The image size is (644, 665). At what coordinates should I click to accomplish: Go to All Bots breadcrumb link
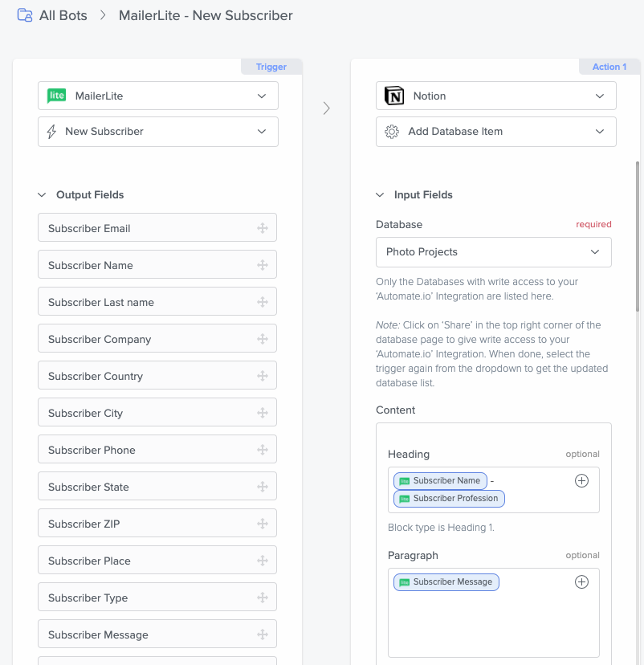coord(63,15)
